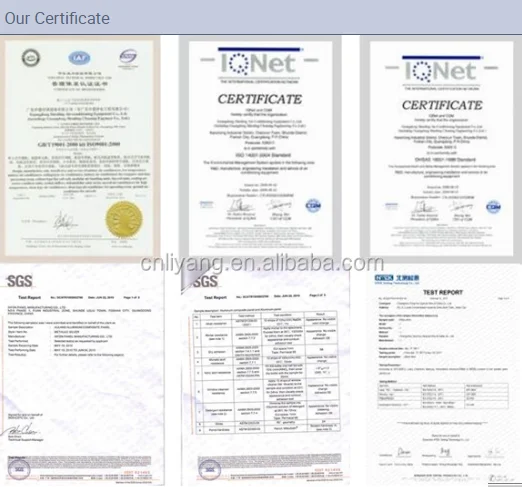Open the ISO9001 certificate with gold seal

[x=80, y=147]
